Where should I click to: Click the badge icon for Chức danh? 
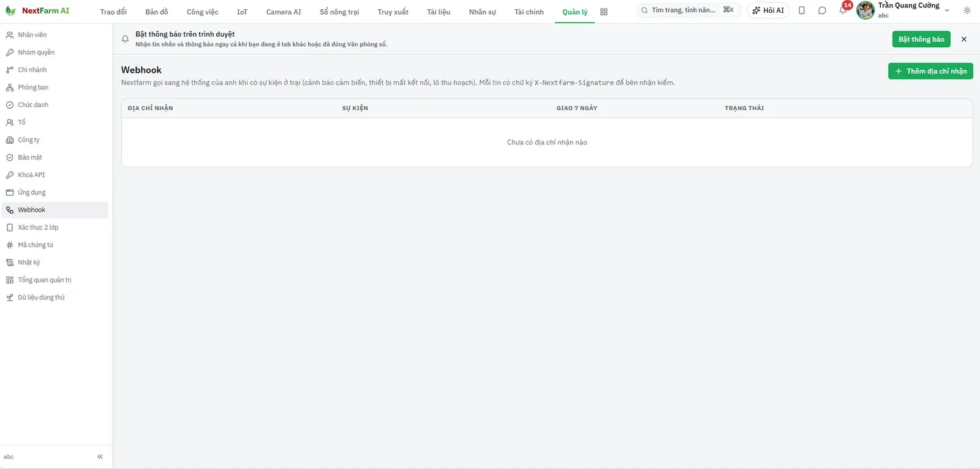tap(10, 105)
